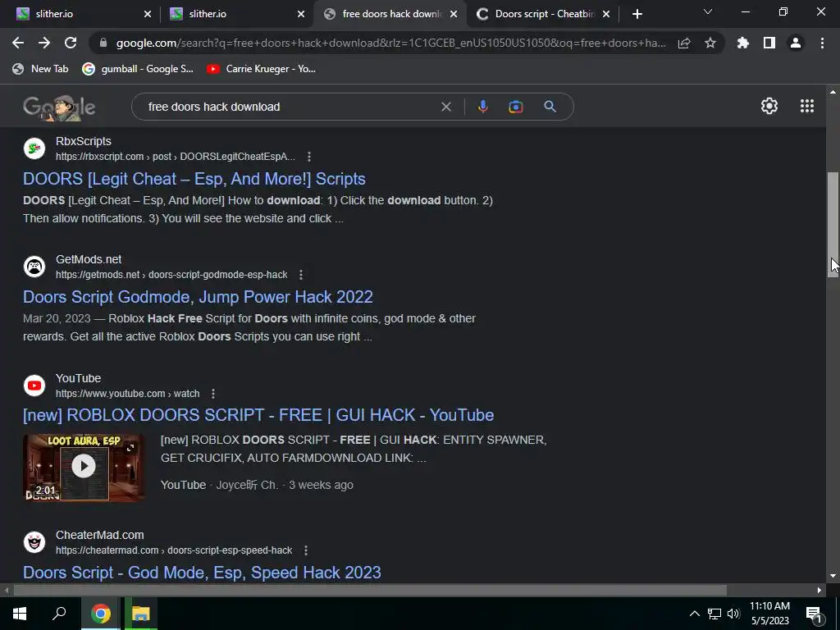Submit the search with the magnifier icon

pos(550,107)
